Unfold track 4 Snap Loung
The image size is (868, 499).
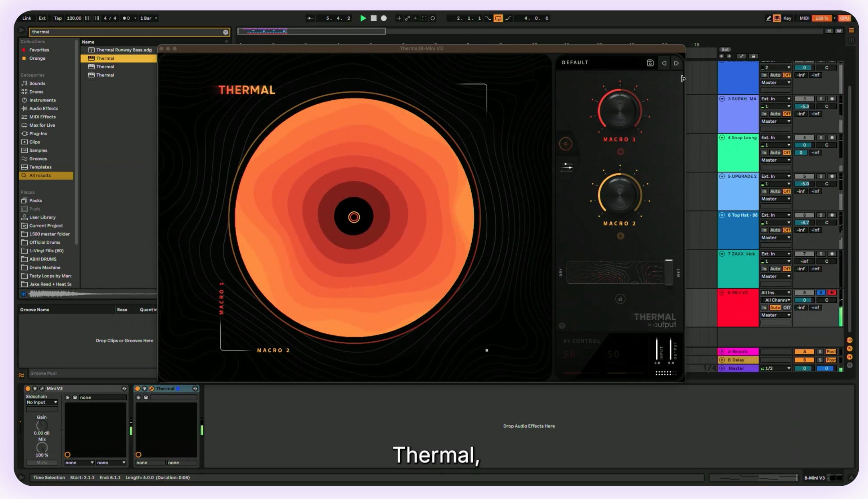[x=722, y=138]
